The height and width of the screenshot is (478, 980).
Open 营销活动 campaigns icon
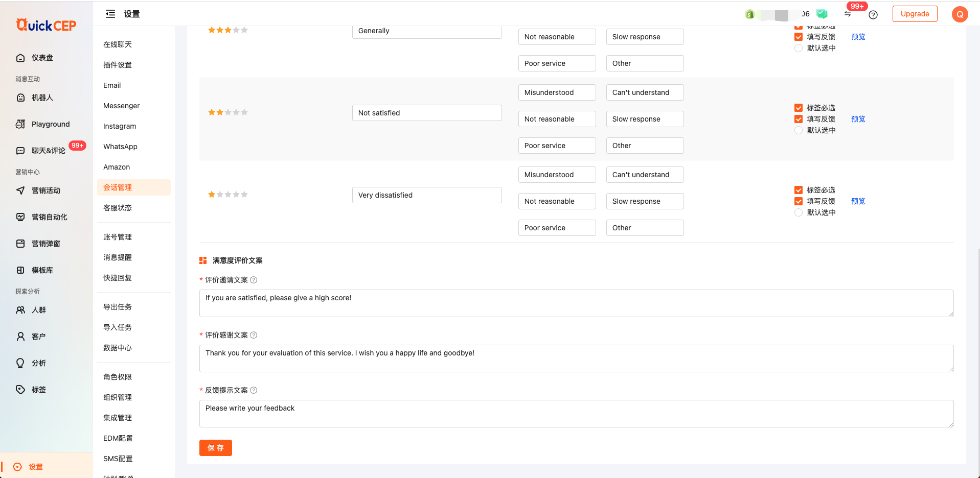coord(20,190)
